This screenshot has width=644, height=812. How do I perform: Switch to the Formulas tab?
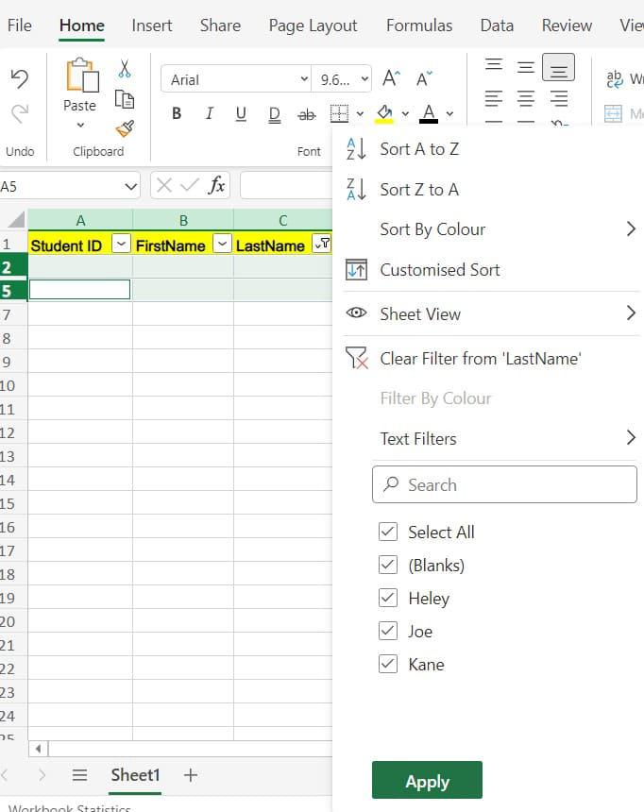[x=419, y=25]
